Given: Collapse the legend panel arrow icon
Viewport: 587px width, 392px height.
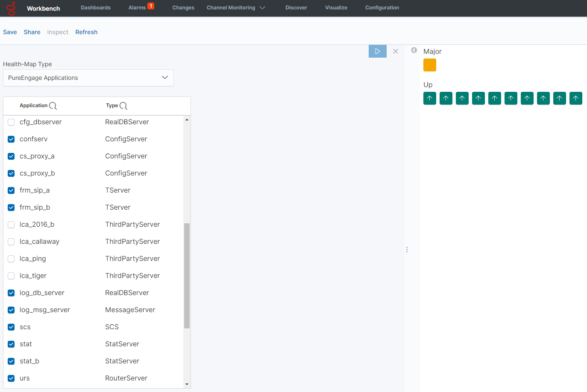Looking at the screenshot, I should click(x=414, y=50).
